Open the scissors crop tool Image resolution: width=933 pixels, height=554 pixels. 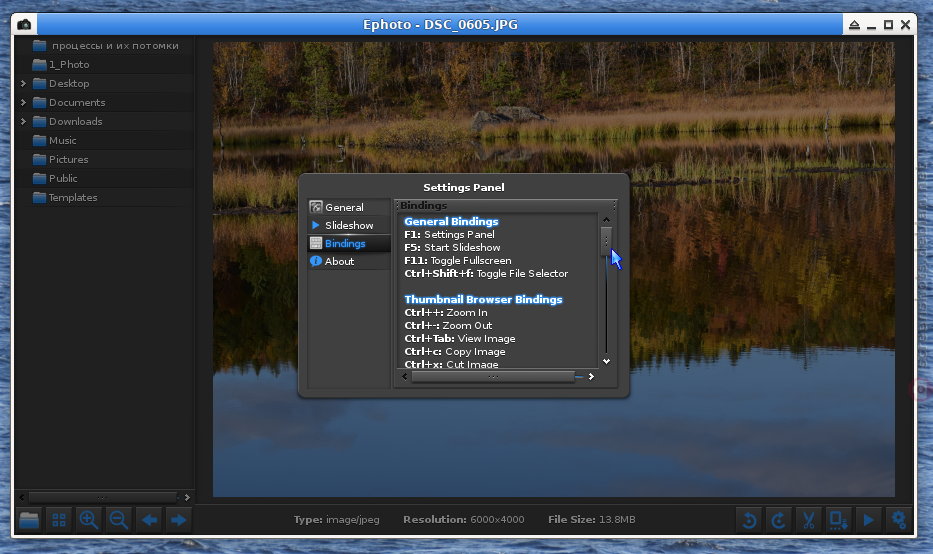click(809, 520)
